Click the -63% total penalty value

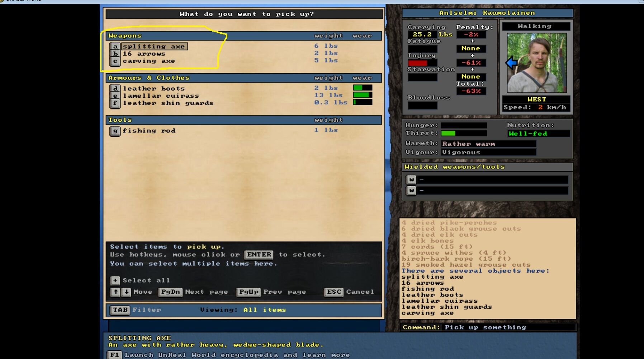coord(471,91)
